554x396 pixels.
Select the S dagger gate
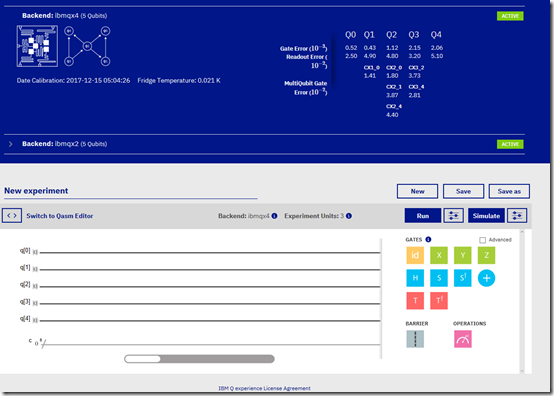pos(462,278)
